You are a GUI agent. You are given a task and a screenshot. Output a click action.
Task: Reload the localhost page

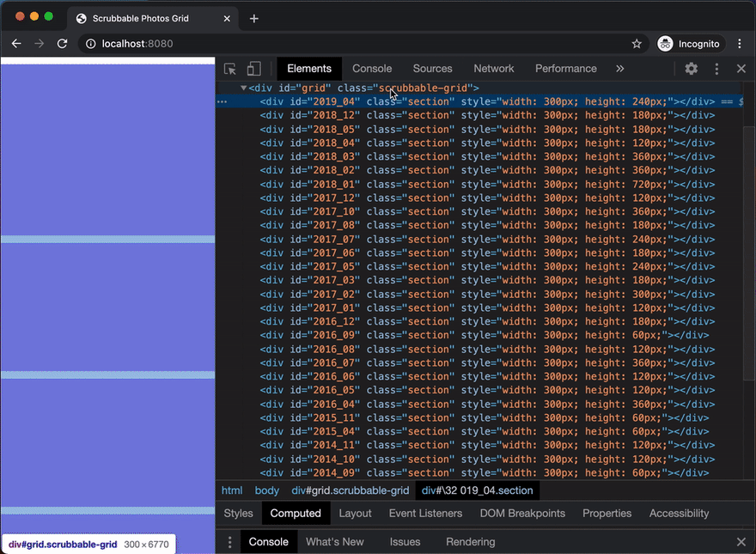pos(62,44)
